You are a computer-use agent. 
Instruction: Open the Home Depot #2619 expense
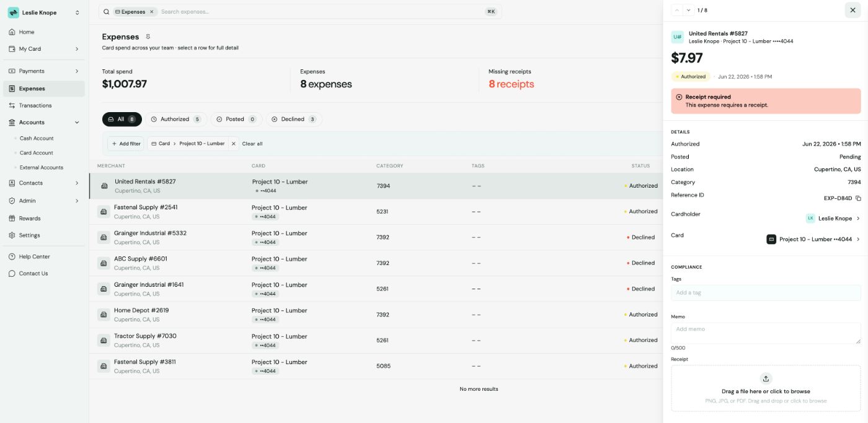[376, 315]
